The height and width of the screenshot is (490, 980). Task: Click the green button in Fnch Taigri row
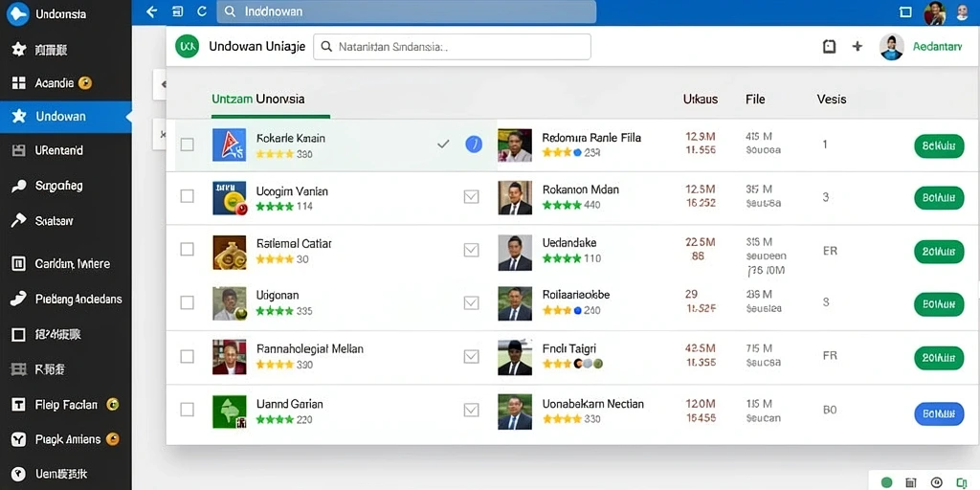coord(939,359)
